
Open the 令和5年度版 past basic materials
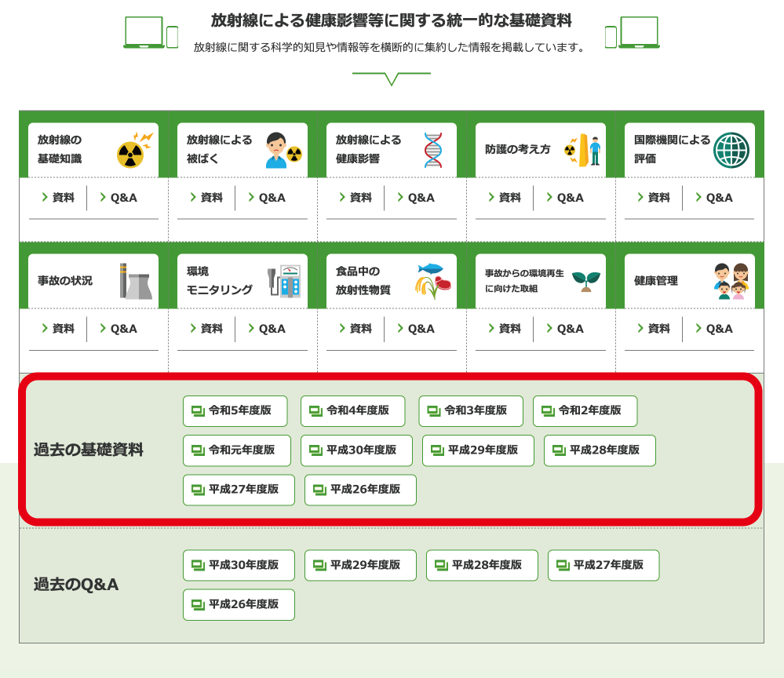pos(235,411)
